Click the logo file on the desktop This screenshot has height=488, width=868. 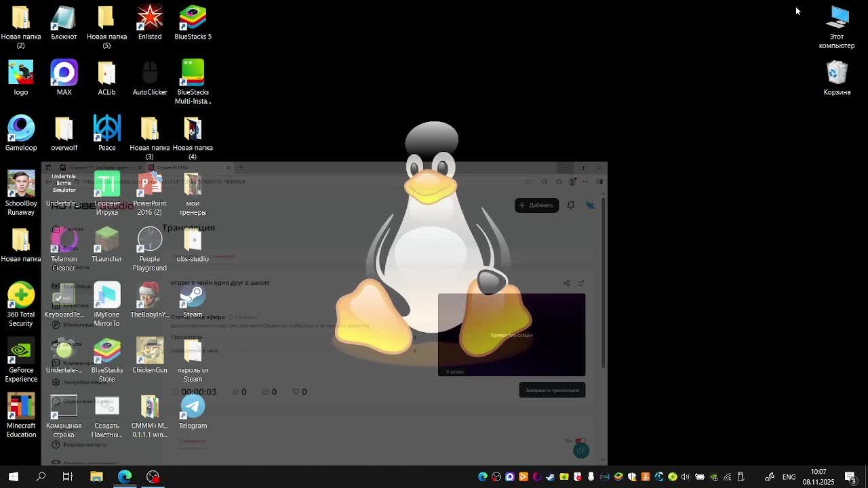21,78
